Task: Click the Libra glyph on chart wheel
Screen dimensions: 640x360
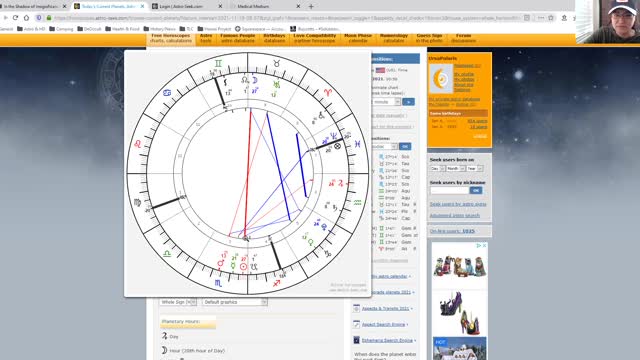Action: point(167,253)
